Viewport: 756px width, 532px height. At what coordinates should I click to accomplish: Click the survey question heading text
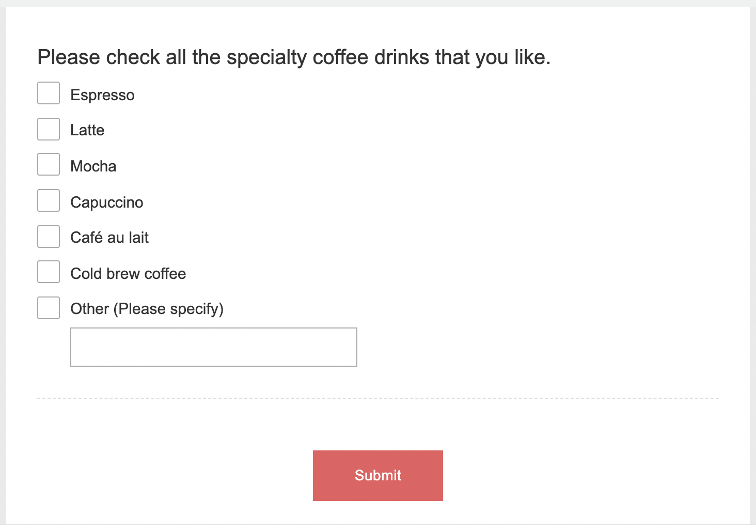point(294,57)
